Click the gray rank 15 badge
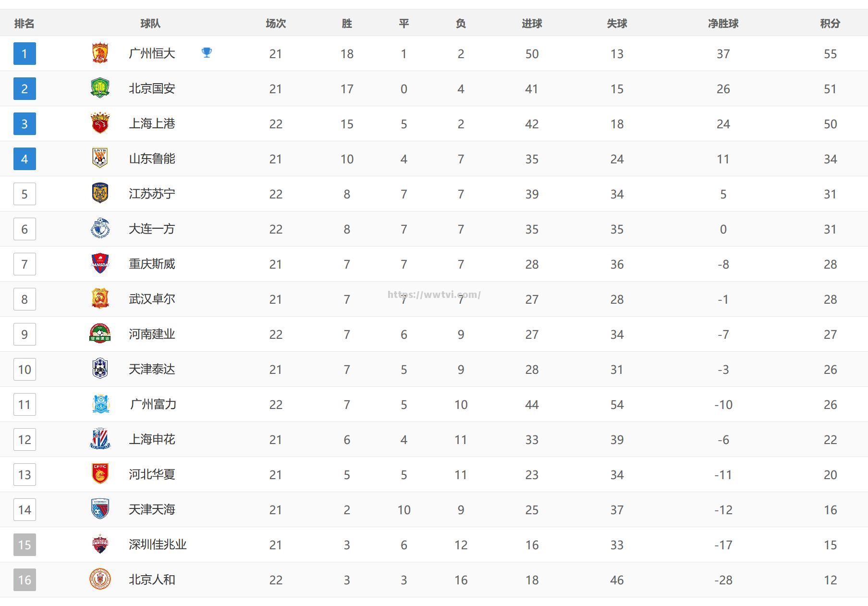The height and width of the screenshot is (606, 868). click(x=24, y=544)
